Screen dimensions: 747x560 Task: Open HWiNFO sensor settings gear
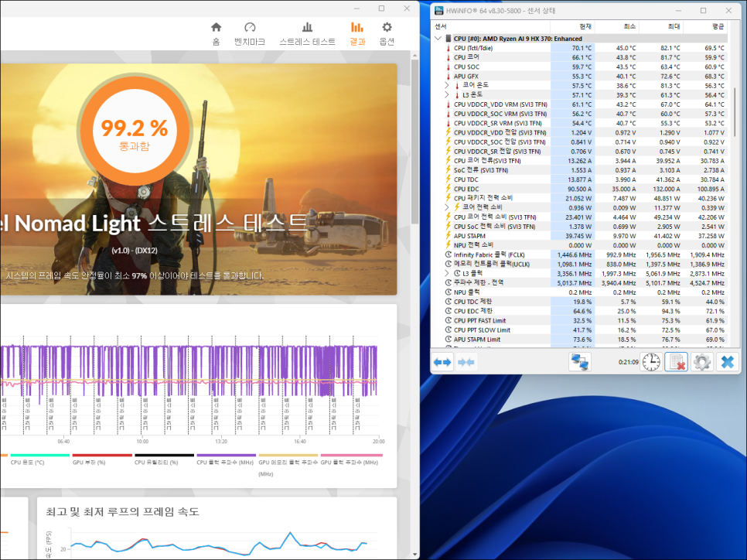coord(701,362)
